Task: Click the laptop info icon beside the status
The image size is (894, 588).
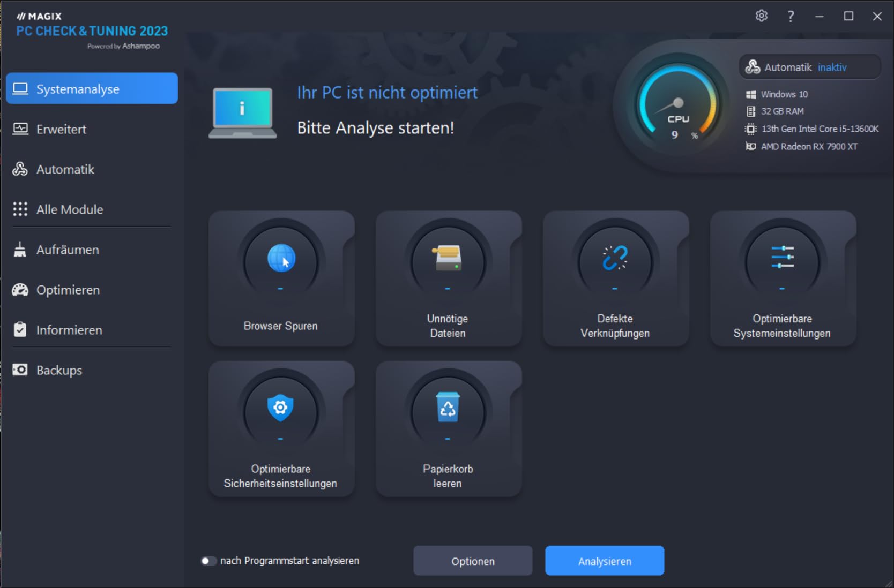Action: coord(242,113)
